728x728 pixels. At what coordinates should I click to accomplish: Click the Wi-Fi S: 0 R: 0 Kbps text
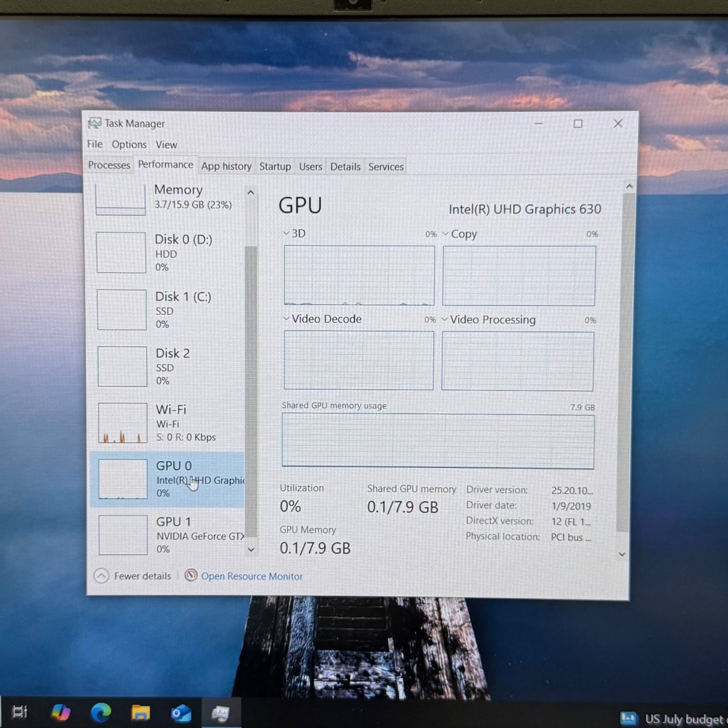point(186,437)
